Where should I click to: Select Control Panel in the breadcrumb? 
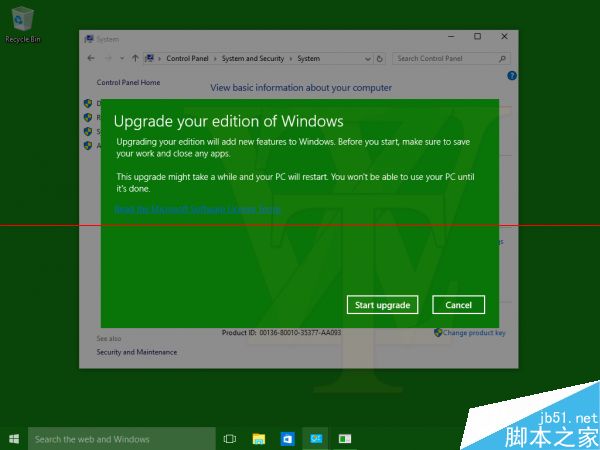click(x=187, y=59)
